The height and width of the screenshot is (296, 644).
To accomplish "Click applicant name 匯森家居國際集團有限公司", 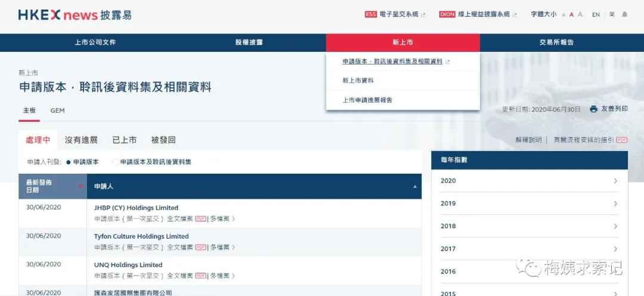I will (132, 292).
